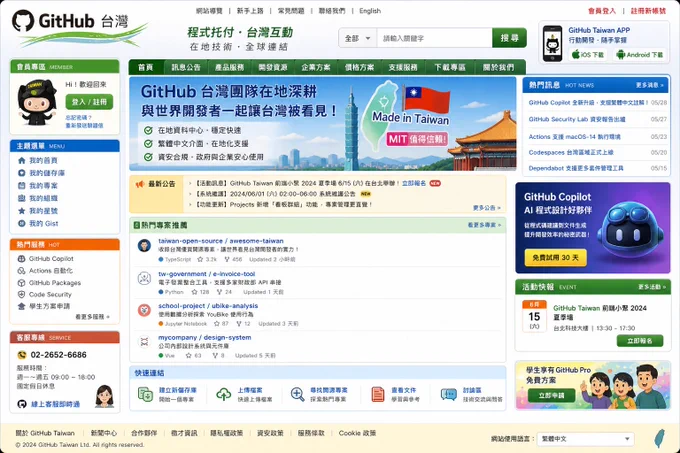
Task: Click the student GitHub Pro promo banner
Action: [593, 385]
